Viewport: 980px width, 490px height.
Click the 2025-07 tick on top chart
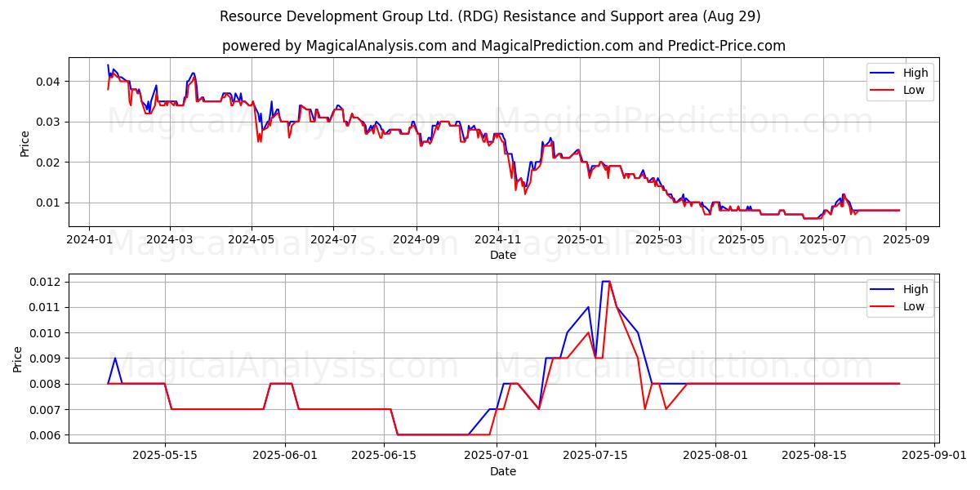pos(822,240)
